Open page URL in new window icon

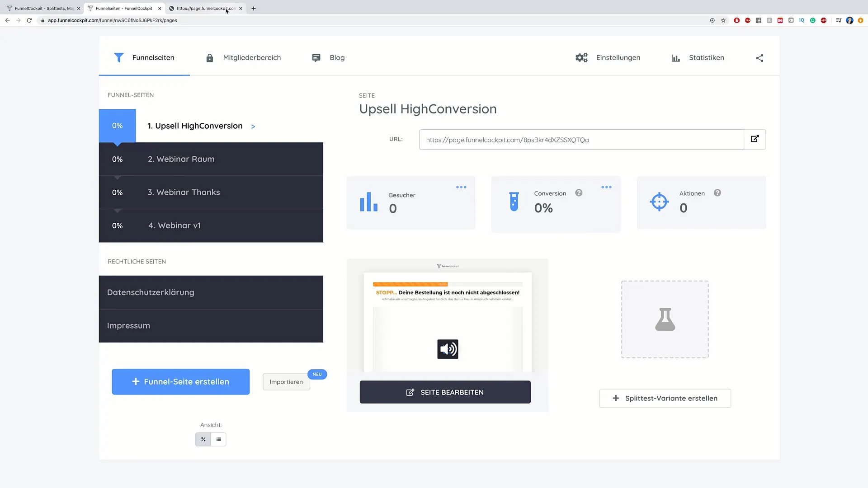coord(755,139)
